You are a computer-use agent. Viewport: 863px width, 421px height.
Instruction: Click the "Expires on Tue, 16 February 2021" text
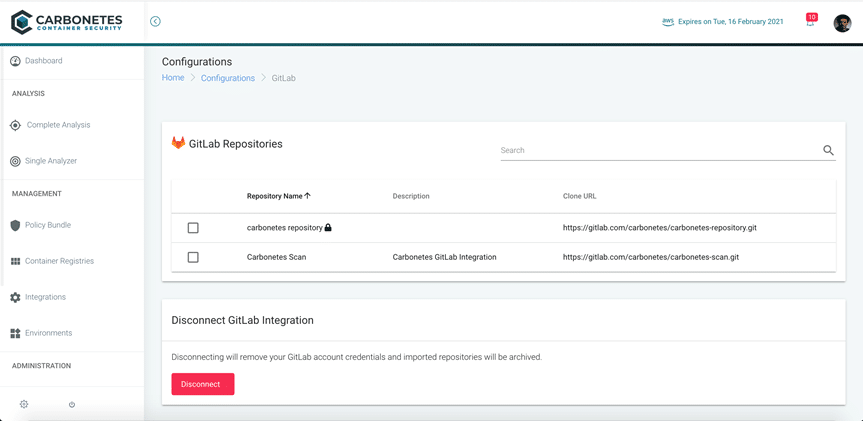[x=731, y=21]
